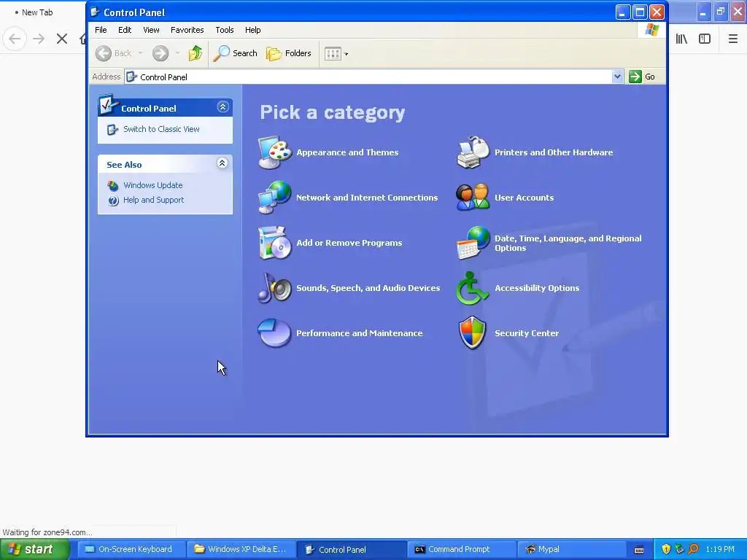Go up one folder level with Up icon
The height and width of the screenshot is (560, 747).
pyautogui.click(x=195, y=53)
